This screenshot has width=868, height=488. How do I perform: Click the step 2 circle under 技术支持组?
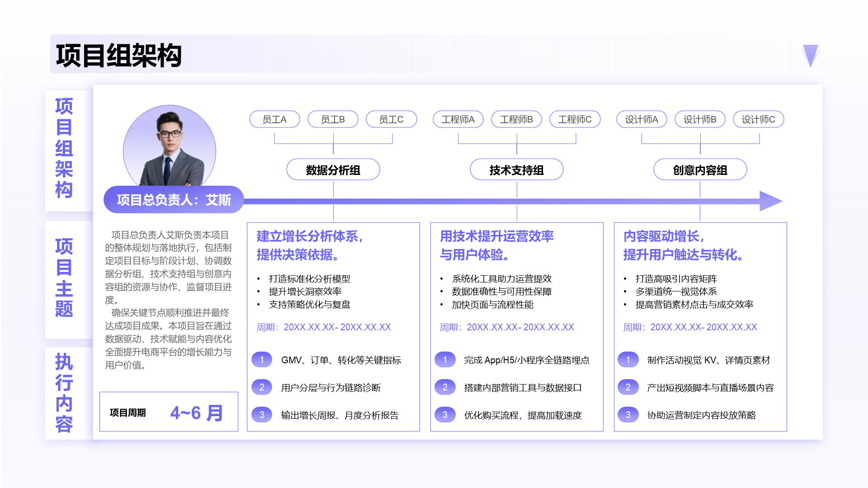tap(446, 387)
